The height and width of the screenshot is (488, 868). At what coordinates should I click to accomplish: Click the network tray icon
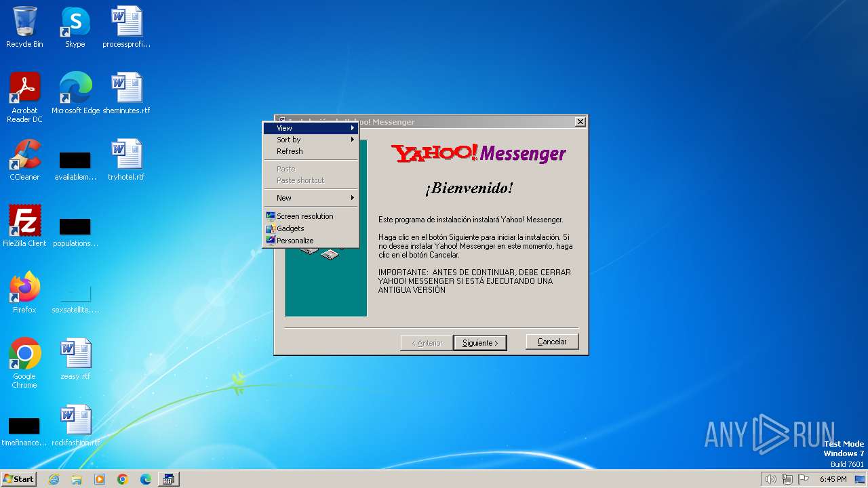787,479
